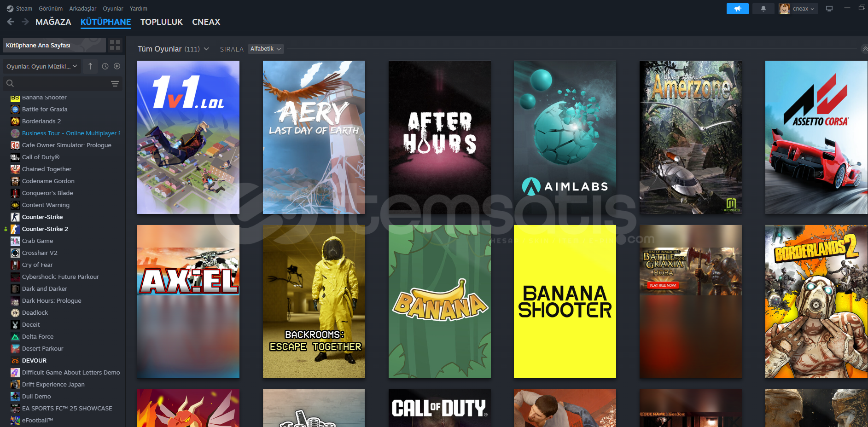
Task: Open the Alfabetik sort dropdown
Action: coord(266,49)
